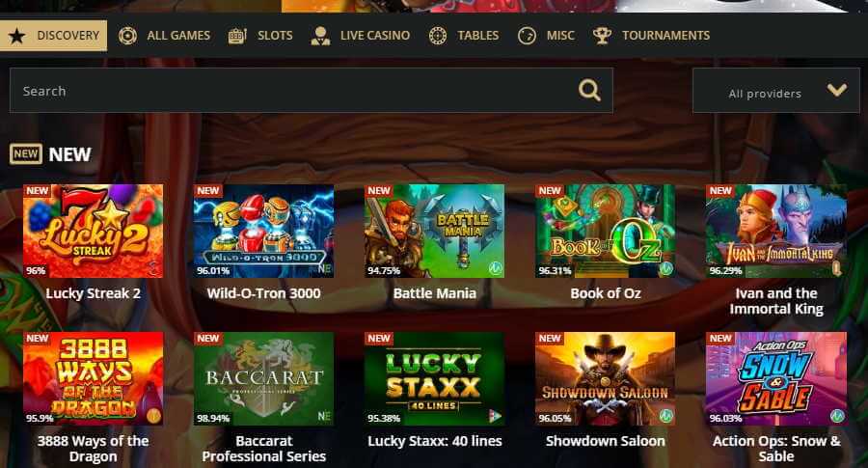Select the Tournaments menu item

[x=651, y=36]
